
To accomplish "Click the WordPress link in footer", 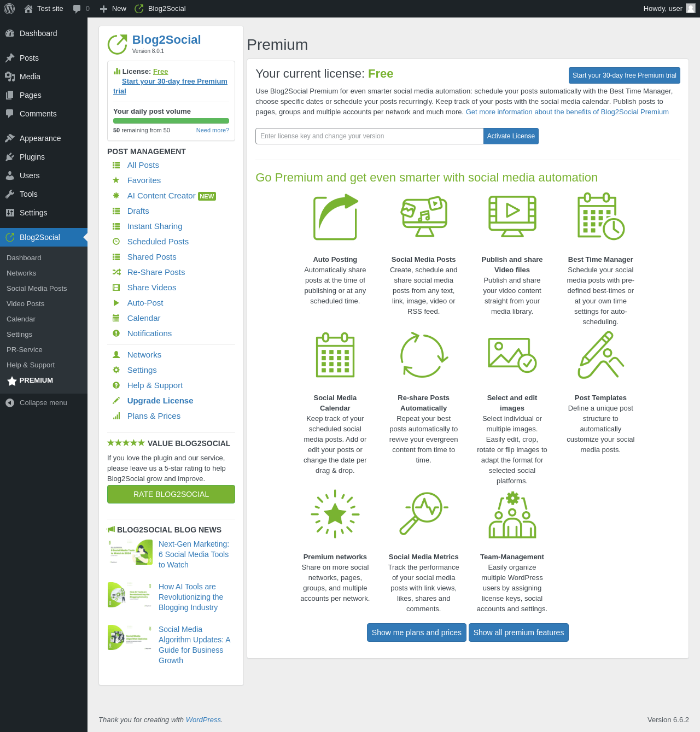I will (x=203, y=720).
